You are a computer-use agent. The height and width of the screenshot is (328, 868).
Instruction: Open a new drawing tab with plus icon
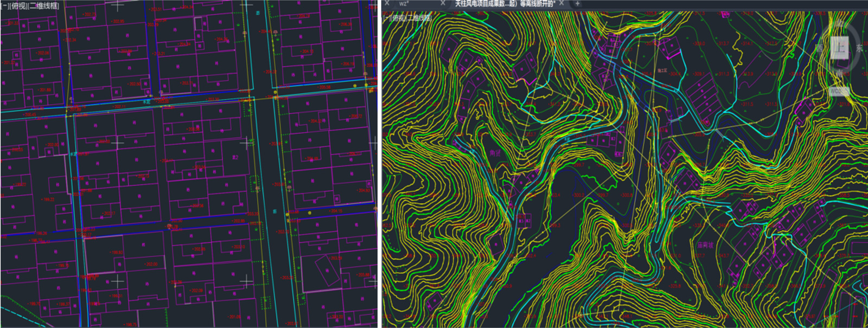[577, 4]
